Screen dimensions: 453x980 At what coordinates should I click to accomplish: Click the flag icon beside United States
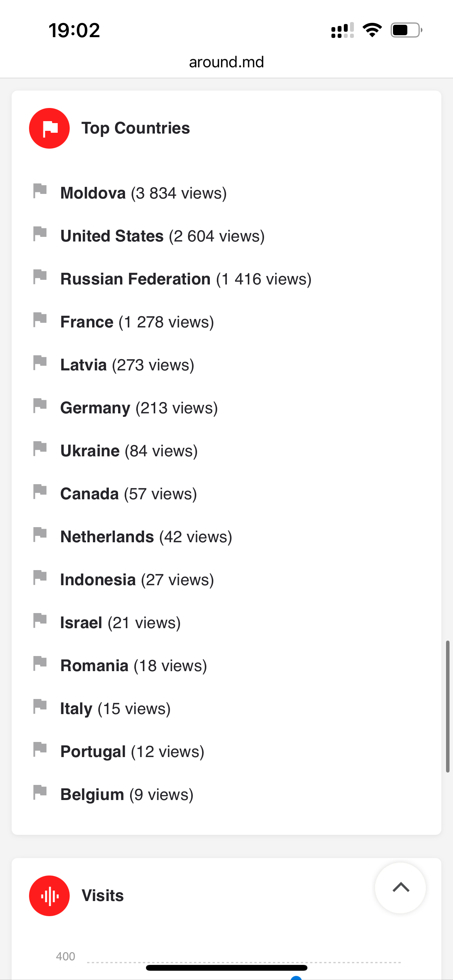(x=40, y=234)
